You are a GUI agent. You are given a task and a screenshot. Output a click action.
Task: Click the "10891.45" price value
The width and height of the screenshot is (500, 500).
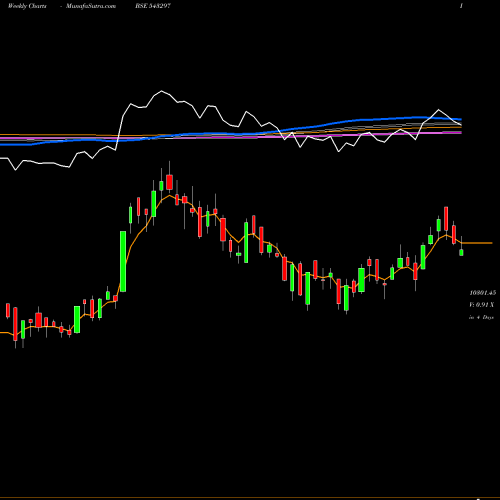[483, 293]
